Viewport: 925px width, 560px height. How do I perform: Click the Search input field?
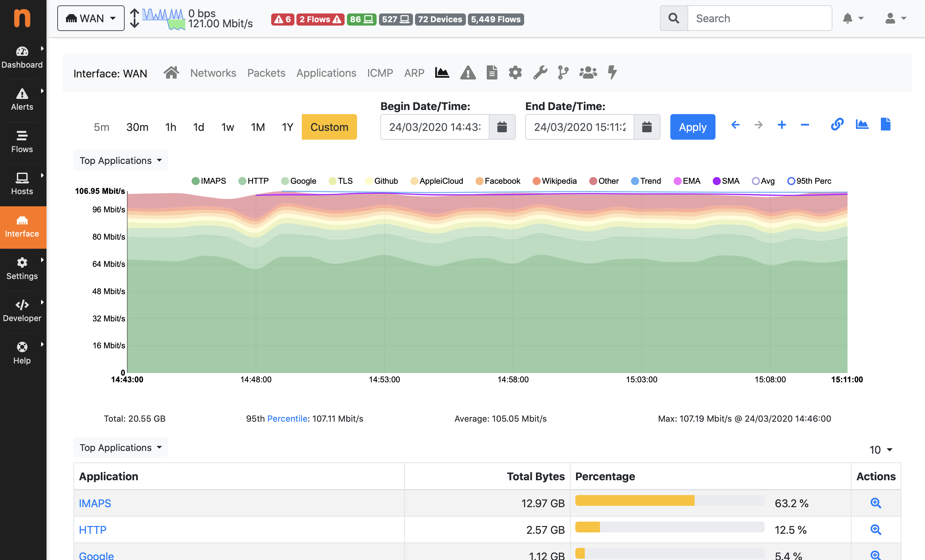tap(759, 19)
